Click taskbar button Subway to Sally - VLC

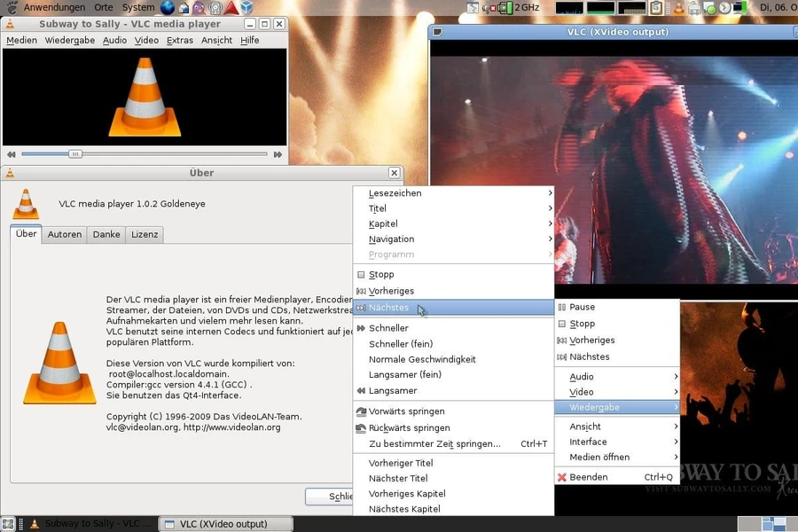91,524
